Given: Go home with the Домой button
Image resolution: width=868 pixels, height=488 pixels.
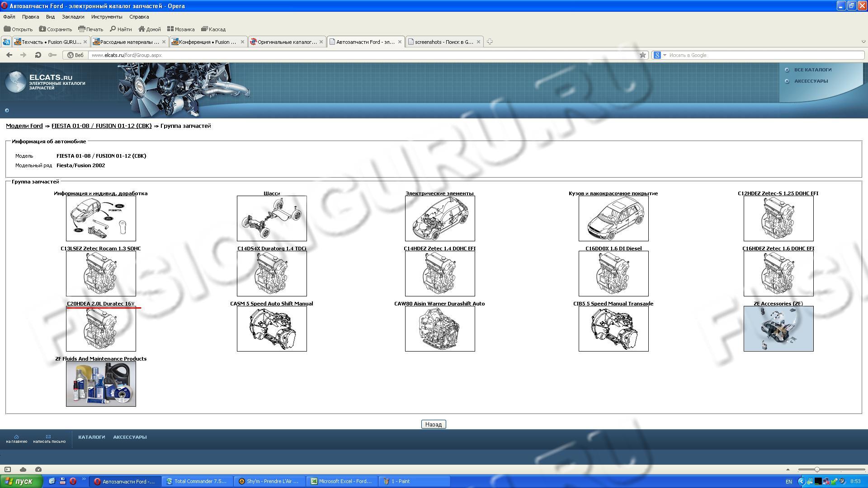Looking at the screenshot, I should point(150,29).
